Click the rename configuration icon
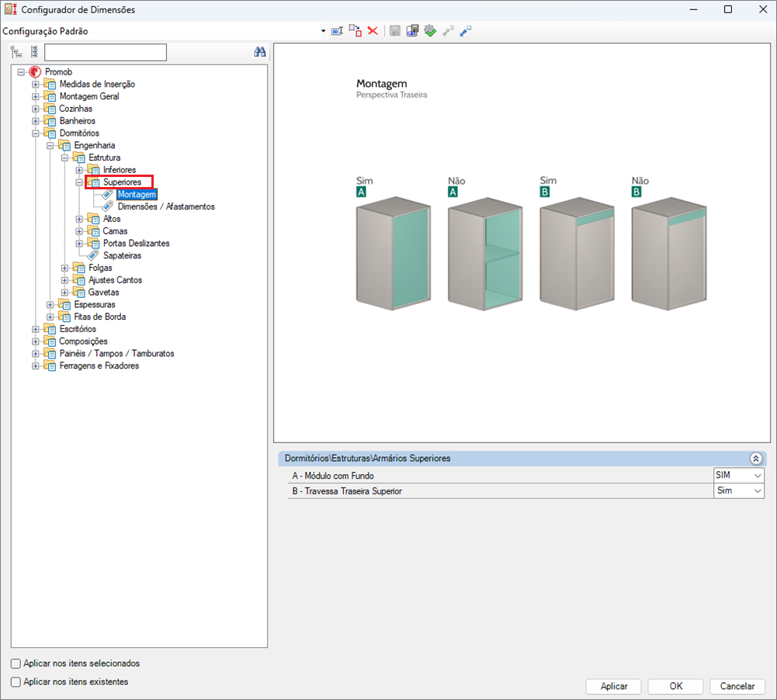 pyautogui.click(x=337, y=31)
